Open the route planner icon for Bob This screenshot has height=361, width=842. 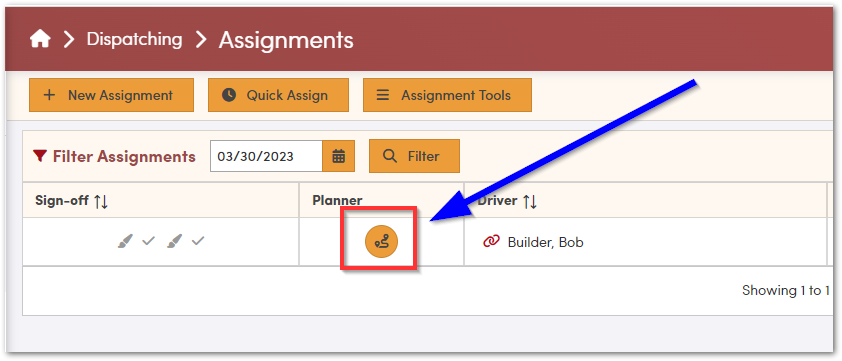tap(381, 242)
